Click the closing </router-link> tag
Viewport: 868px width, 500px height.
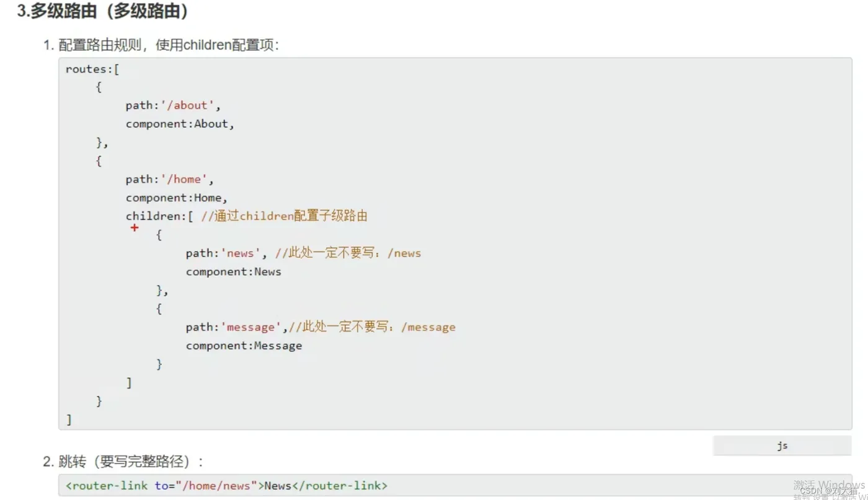(340, 486)
